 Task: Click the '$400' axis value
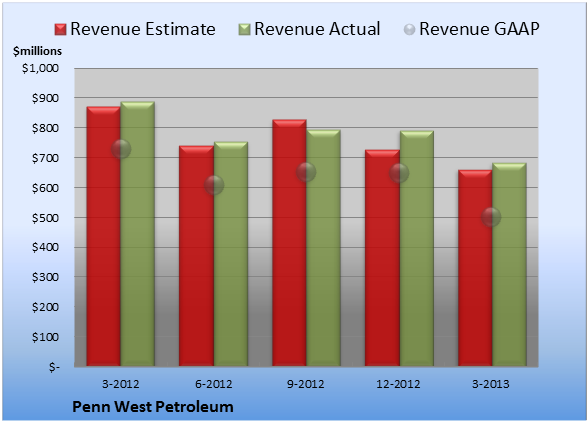click(x=45, y=248)
